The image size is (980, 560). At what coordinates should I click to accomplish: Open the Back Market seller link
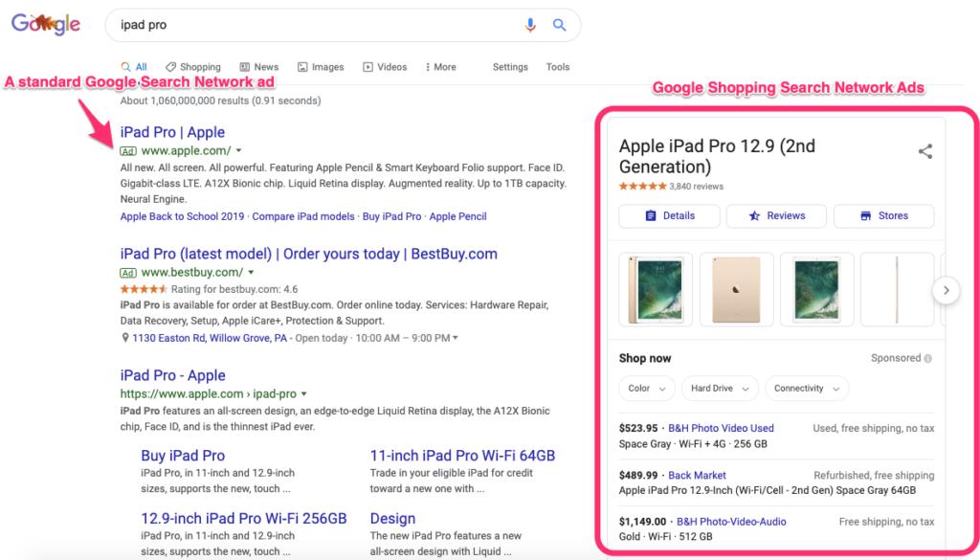pos(697,475)
